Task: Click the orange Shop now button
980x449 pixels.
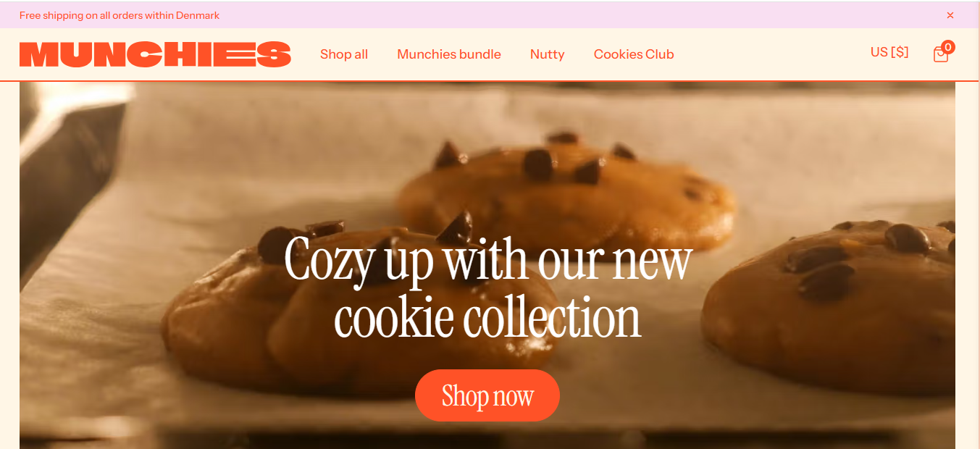Action: pyautogui.click(x=487, y=395)
